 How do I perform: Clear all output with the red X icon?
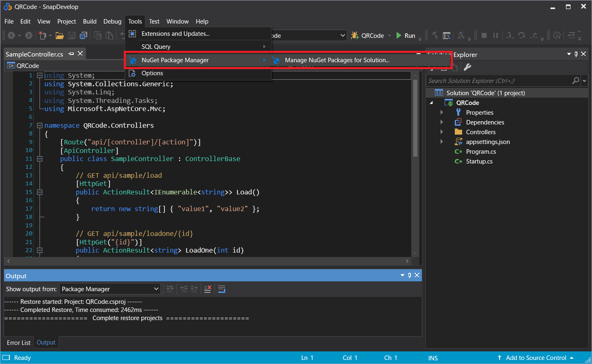[x=207, y=289]
